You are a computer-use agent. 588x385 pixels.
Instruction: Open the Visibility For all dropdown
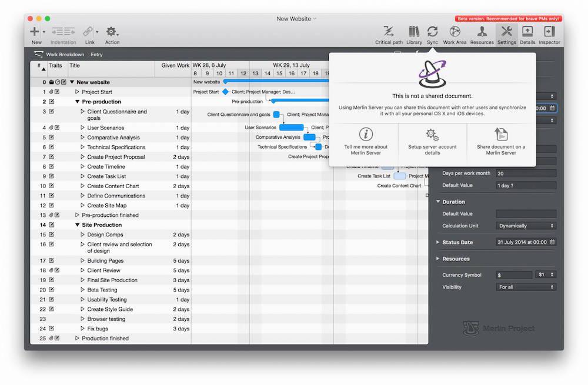[526, 287]
